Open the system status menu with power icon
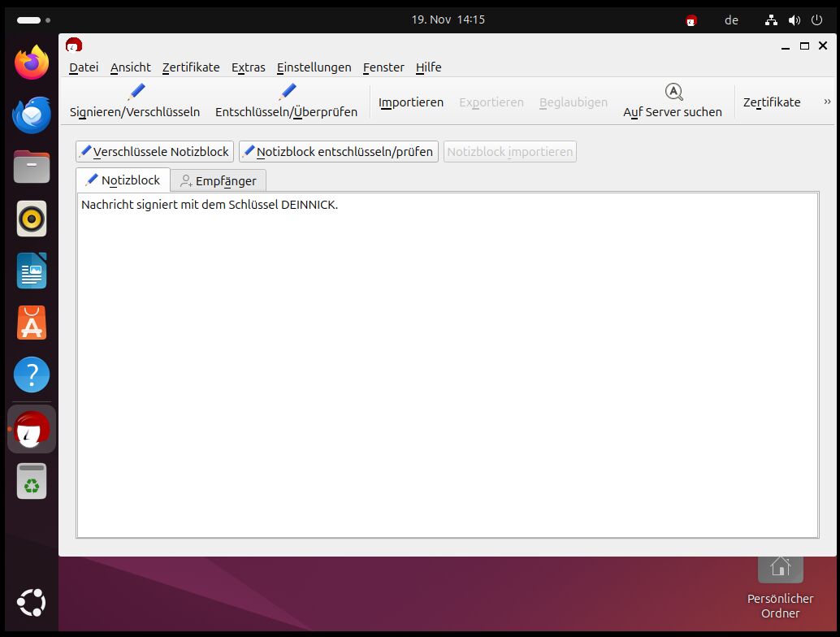 pos(816,20)
